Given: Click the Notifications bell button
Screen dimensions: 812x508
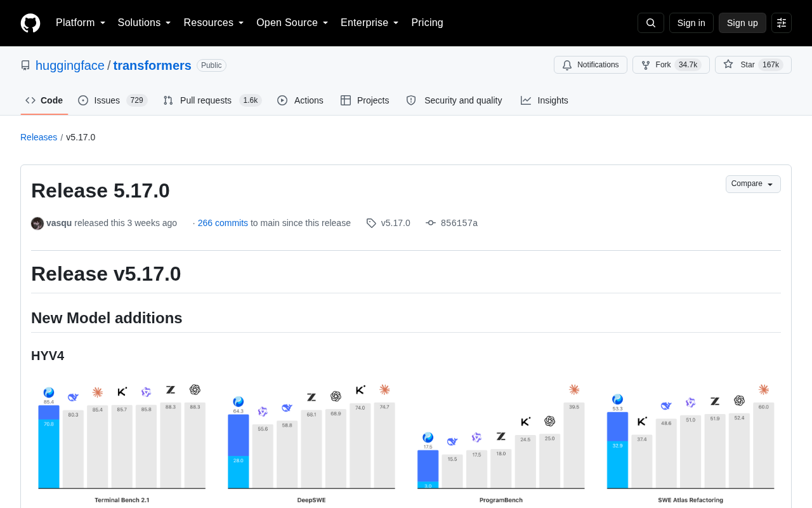Looking at the screenshot, I should [591, 65].
